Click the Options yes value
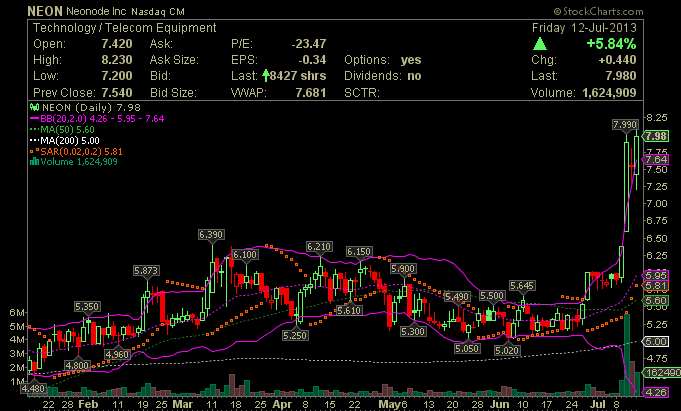This screenshot has width=681, height=411. tap(411, 60)
